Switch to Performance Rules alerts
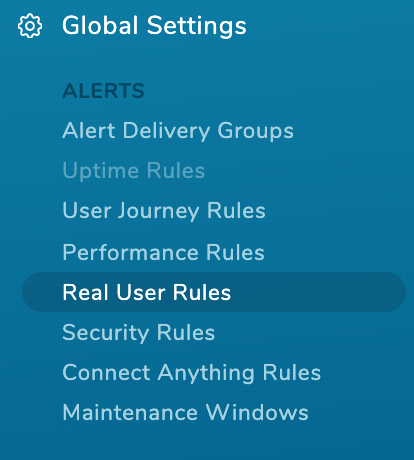The height and width of the screenshot is (460, 414). [x=164, y=252]
